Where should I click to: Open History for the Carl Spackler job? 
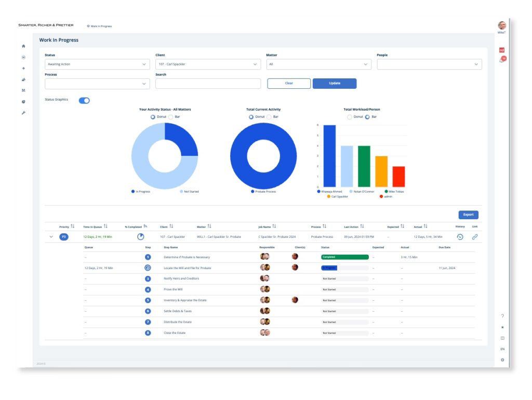[460, 237]
